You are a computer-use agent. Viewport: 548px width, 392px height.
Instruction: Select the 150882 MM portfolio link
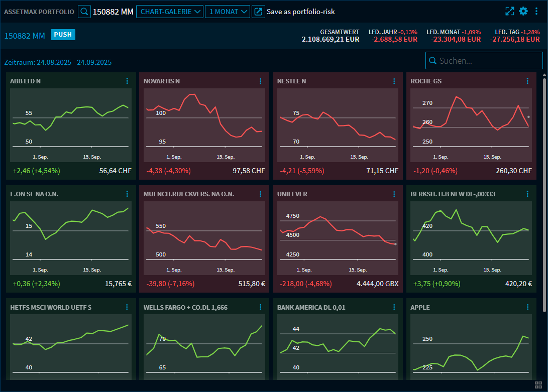click(24, 36)
